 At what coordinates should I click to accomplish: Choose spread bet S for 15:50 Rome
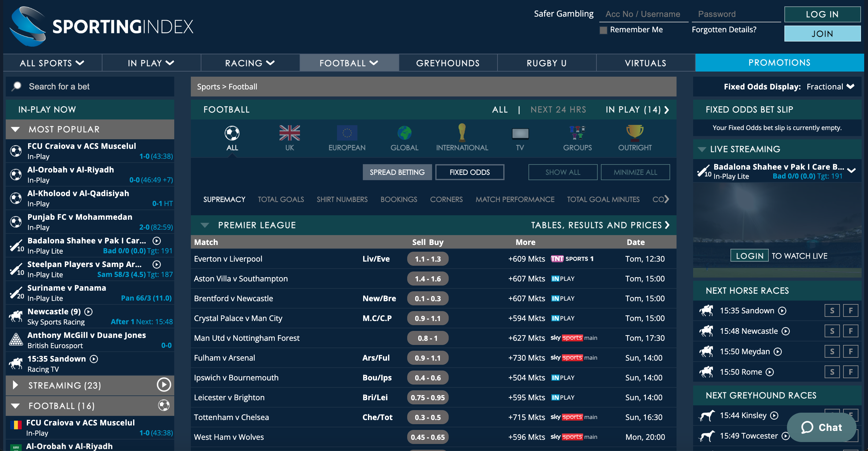coord(832,372)
